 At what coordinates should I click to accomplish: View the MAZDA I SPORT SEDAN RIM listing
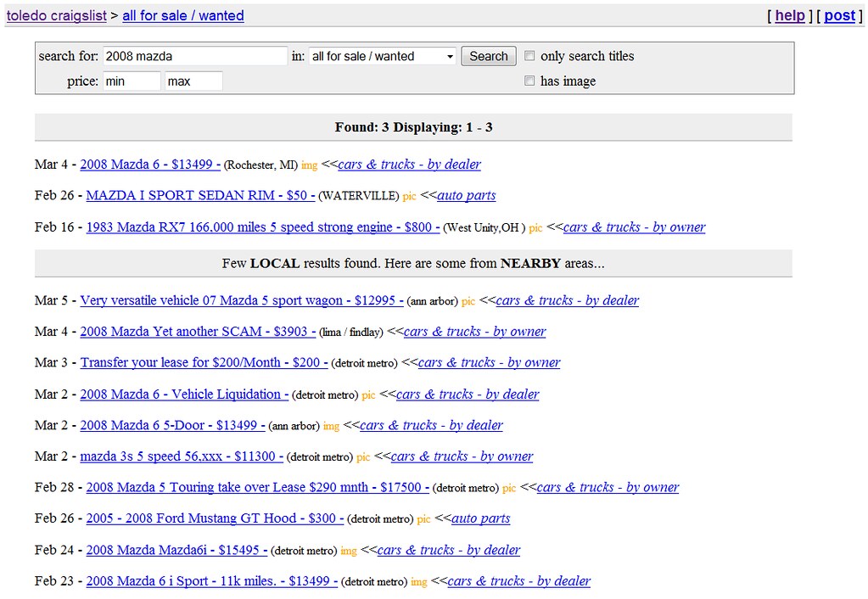pos(200,195)
